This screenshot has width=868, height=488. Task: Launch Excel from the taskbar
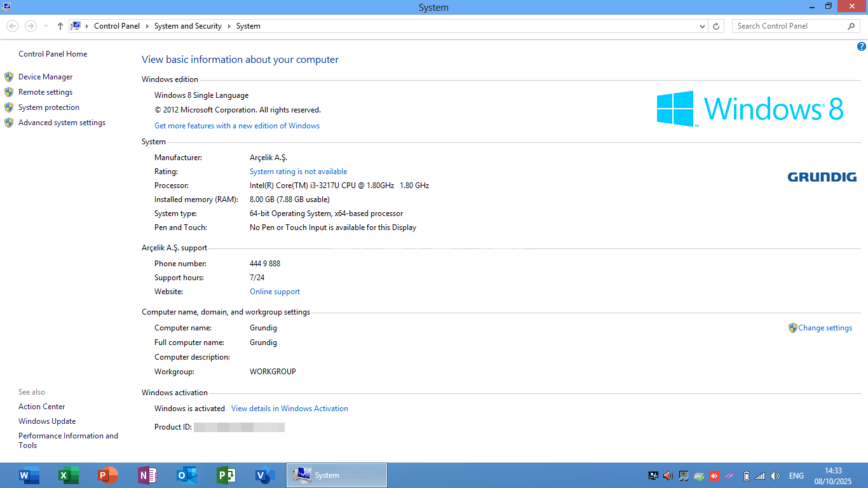(x=68, y=475)
